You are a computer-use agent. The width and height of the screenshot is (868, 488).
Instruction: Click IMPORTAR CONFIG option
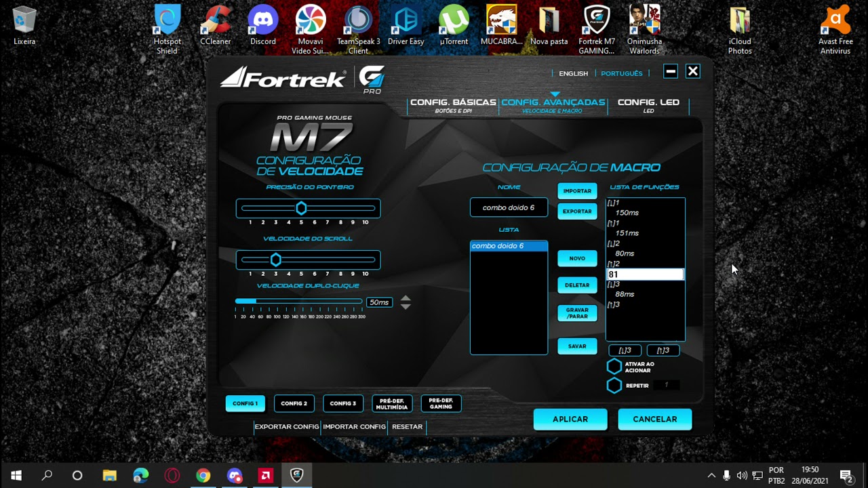pyautogui.click(x=354, y=426)
